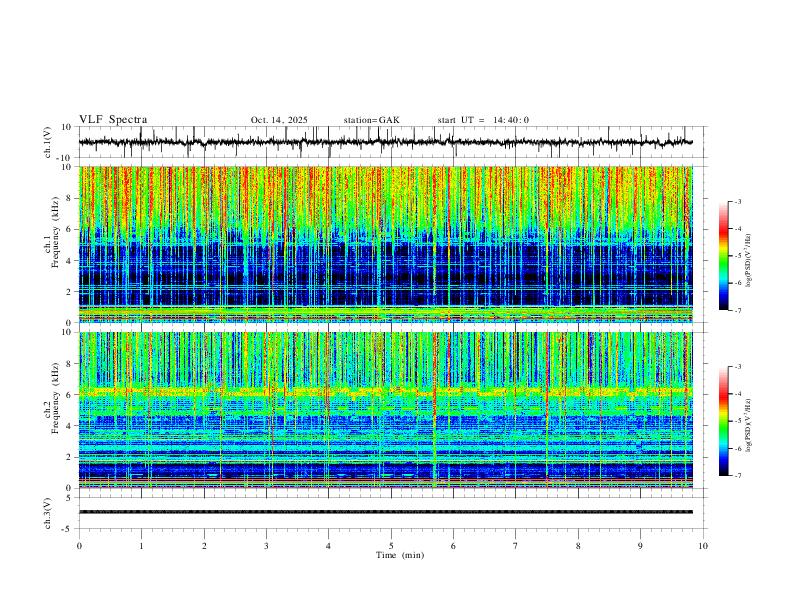This screenshot has width=792, height=612.
Task: Click the "-5" label on ch.1 color bar
Action: click(738, 256)
